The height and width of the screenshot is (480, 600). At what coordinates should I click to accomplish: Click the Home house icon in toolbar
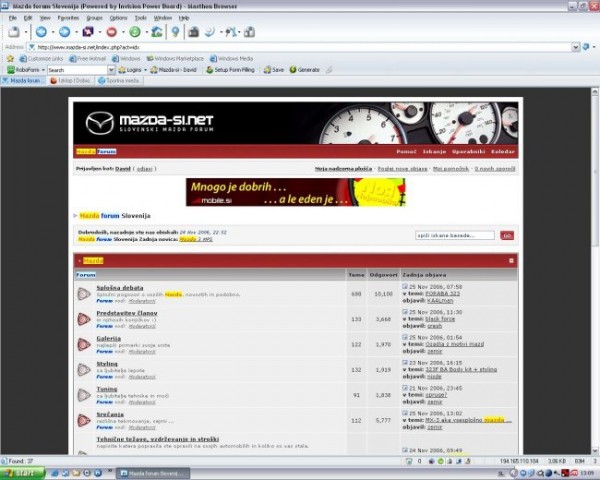(x=157, y=32)
